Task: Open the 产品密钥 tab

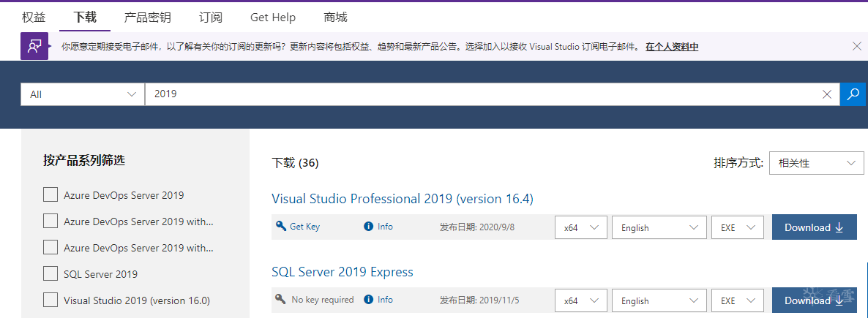Action: [147, 17]
